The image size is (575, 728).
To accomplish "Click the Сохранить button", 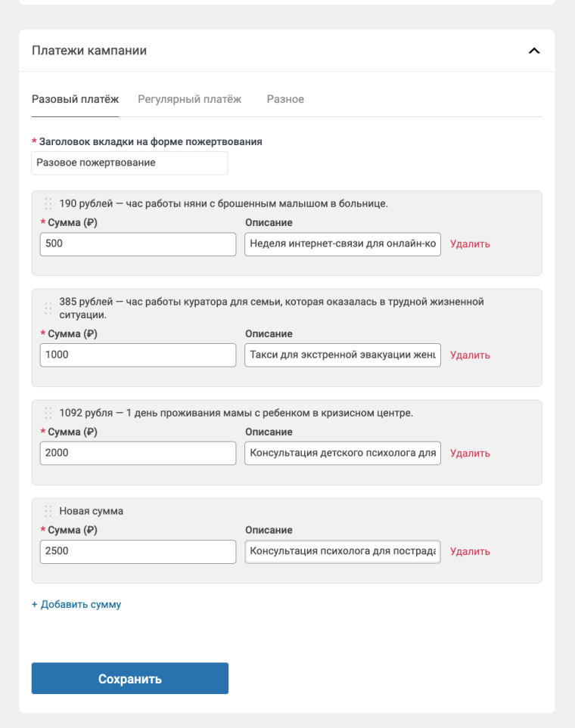I will point(129,678).
